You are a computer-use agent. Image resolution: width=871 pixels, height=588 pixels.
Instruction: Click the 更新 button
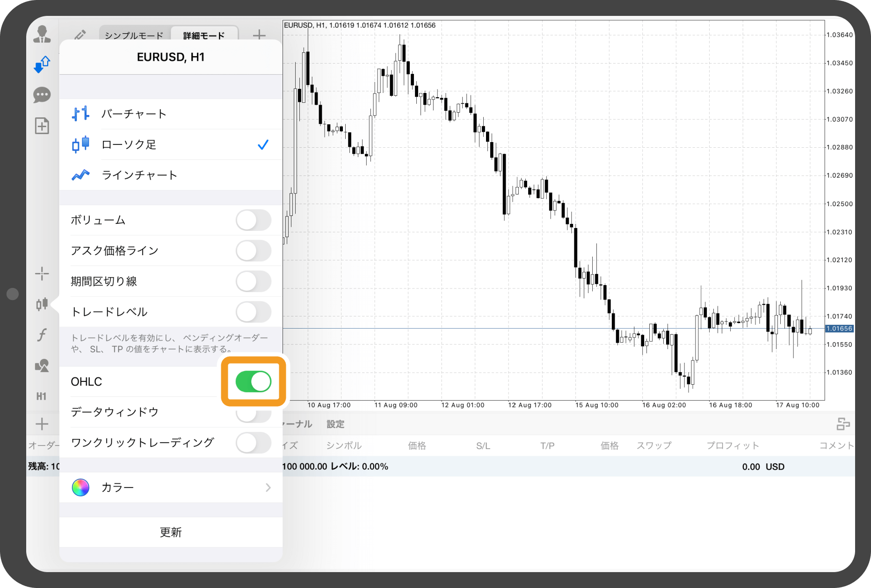point(171,532)
